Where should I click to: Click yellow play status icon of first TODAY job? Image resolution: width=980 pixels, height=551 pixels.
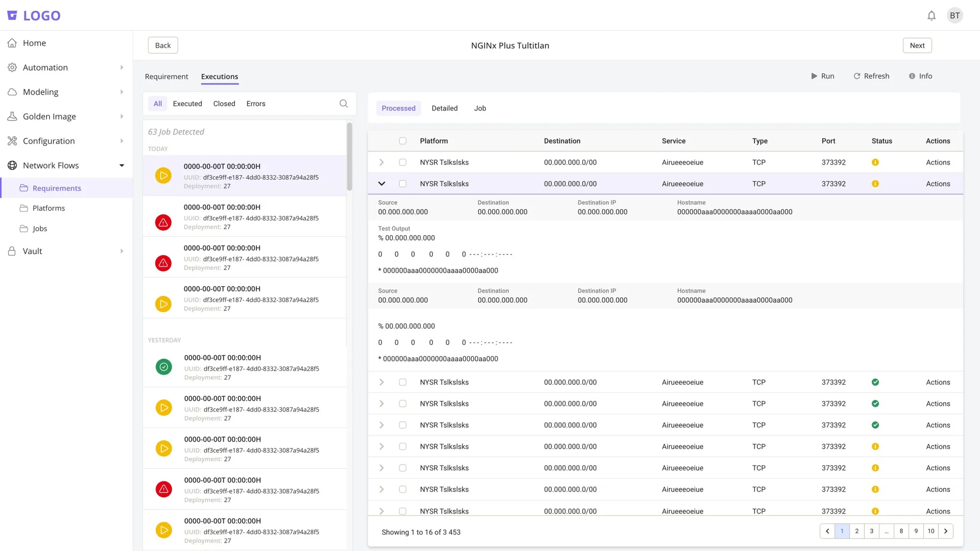click(163, 175)
